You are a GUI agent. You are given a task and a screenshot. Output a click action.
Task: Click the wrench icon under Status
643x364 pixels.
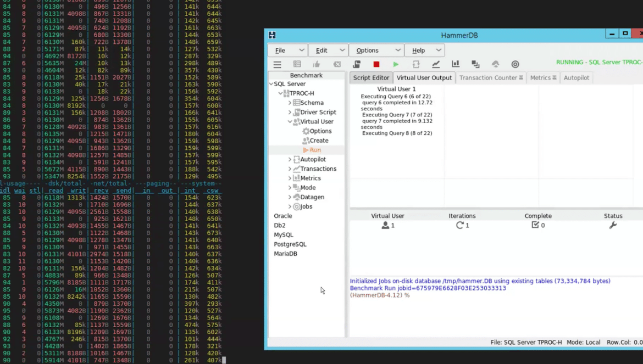tap(613, 225)
